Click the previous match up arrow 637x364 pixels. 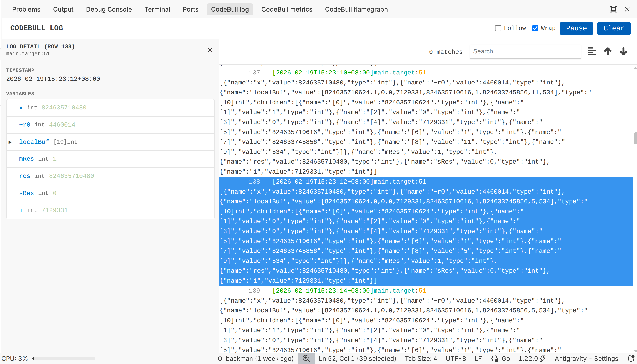tap(608, 51)
